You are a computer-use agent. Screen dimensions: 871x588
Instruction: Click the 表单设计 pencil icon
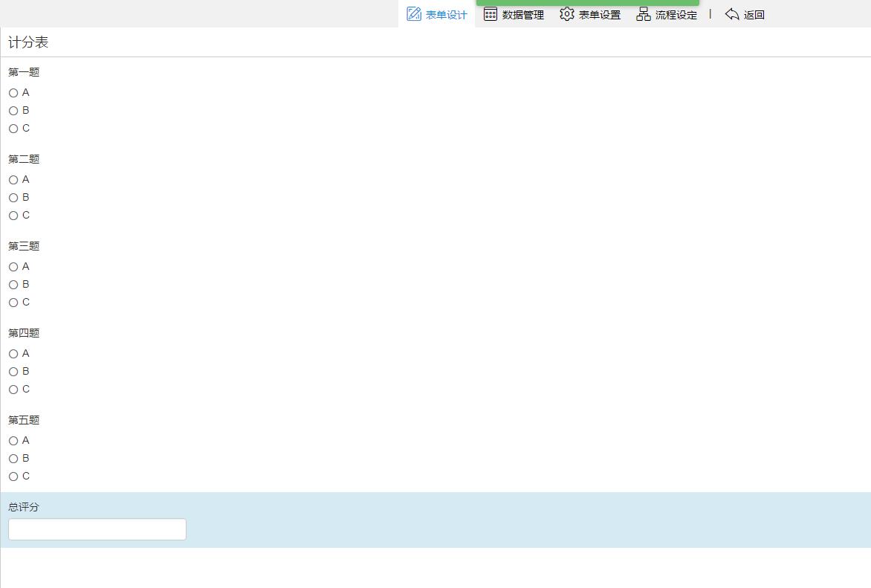(414, 14)
